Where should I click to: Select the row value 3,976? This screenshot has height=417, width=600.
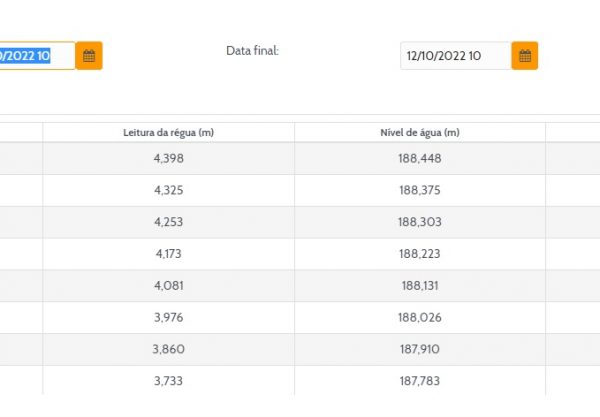pos(168,318)
